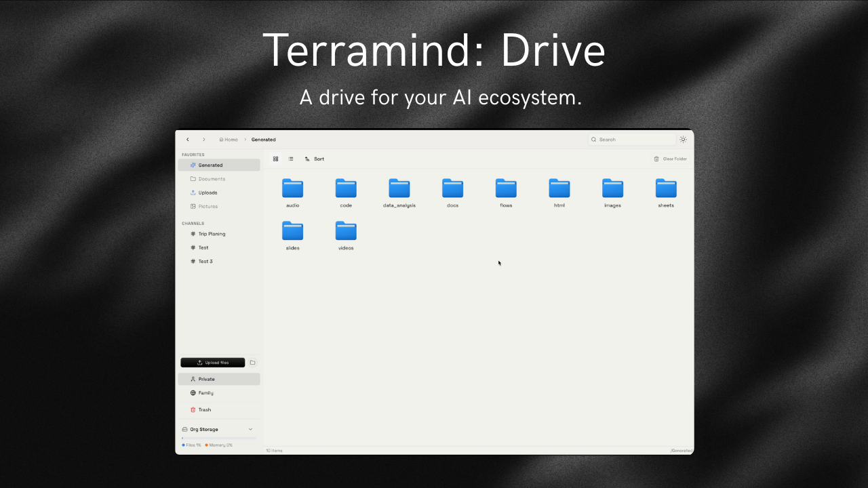Open Generated in Favorites
868x488 pixels.
coord(219,165)
